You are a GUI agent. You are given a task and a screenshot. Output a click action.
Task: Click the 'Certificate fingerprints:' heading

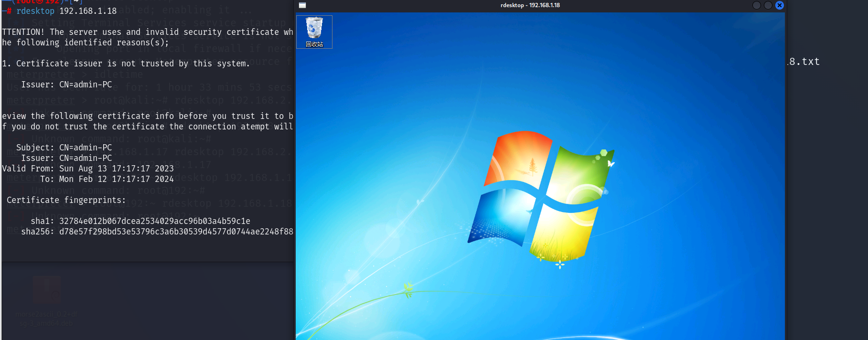click(66, 200)
